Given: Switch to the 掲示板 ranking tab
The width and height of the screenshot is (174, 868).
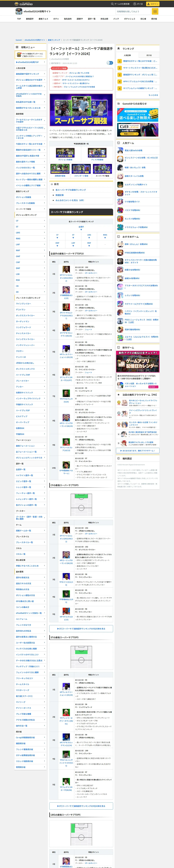Looking at the screenshot, I should coord(149,55).
